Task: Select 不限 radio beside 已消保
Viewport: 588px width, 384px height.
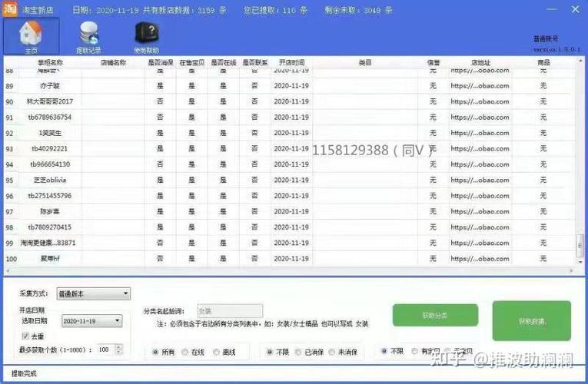Action: (269, 352)
